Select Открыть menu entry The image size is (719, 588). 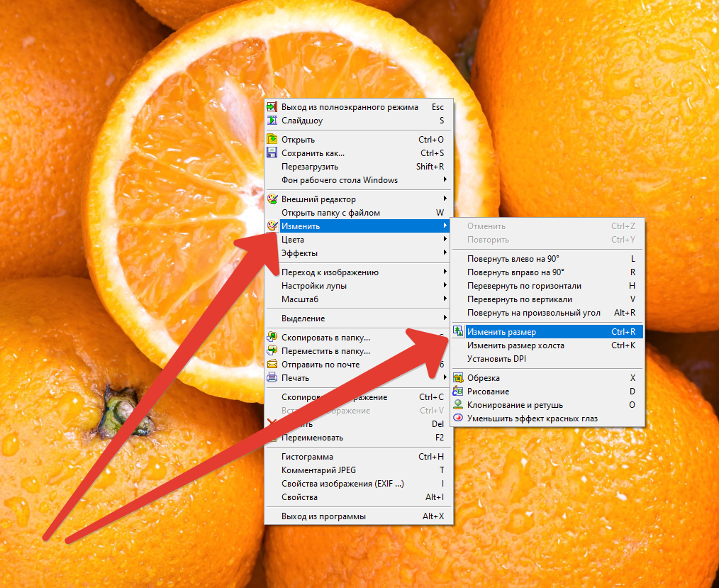pos(359,140)
